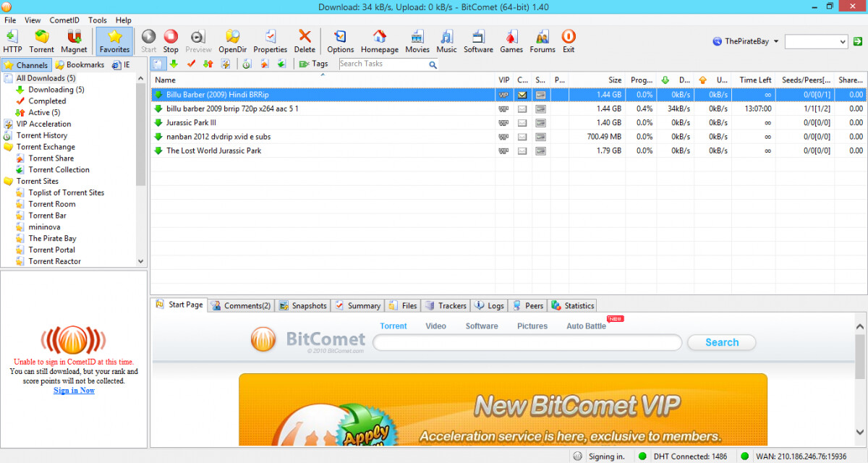Open the Options settings icon
Screen dimensions: 868x463
[340, 41]
